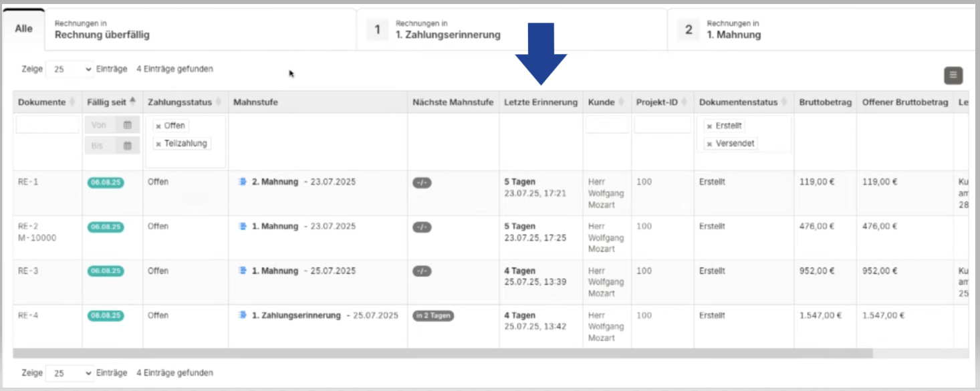Screen dimensions: 980x391
Task: Open calendar picker for 'Von' date
Action: pos(127,125)
